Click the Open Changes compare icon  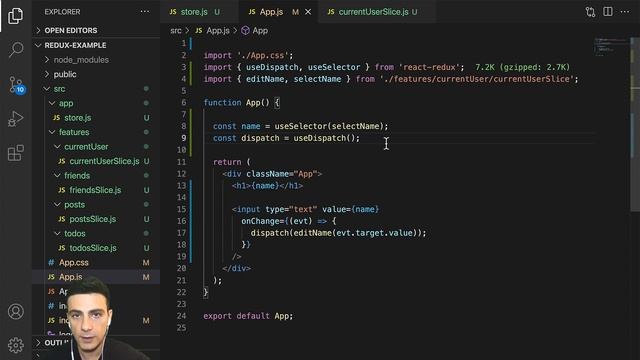[x=590, y=12]
